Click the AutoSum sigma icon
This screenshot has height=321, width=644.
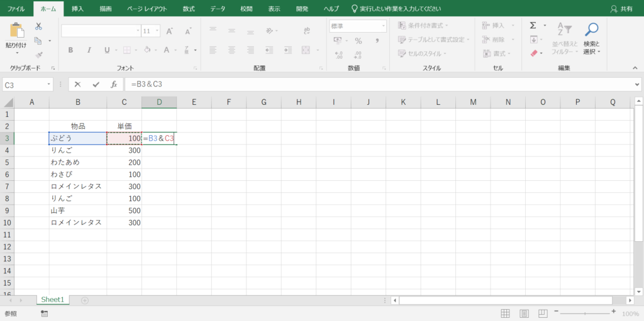pyautogui.click(x=533, y=26)
